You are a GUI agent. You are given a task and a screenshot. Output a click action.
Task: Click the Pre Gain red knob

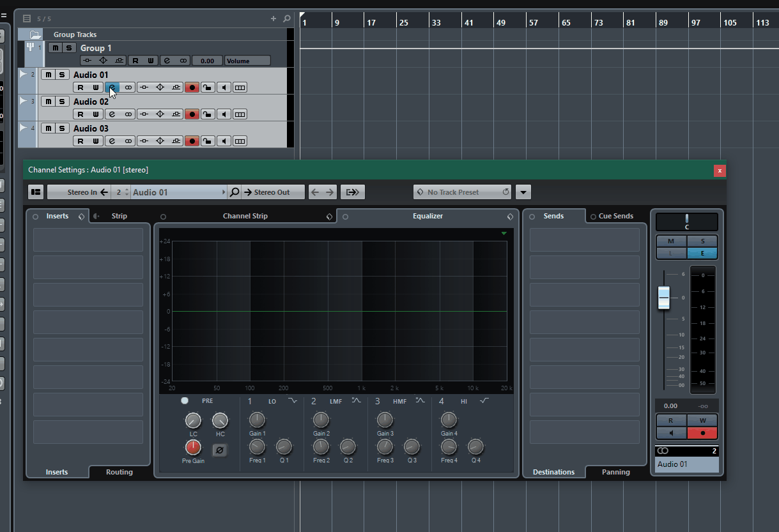click(193, 447)
